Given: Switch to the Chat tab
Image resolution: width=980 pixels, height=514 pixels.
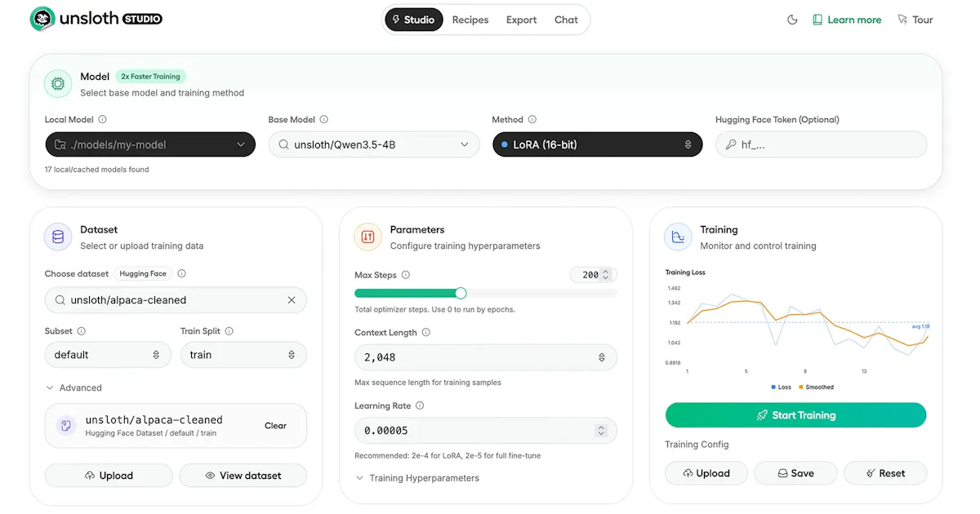Looking at the screenshot, I should [x=566, y=20].
